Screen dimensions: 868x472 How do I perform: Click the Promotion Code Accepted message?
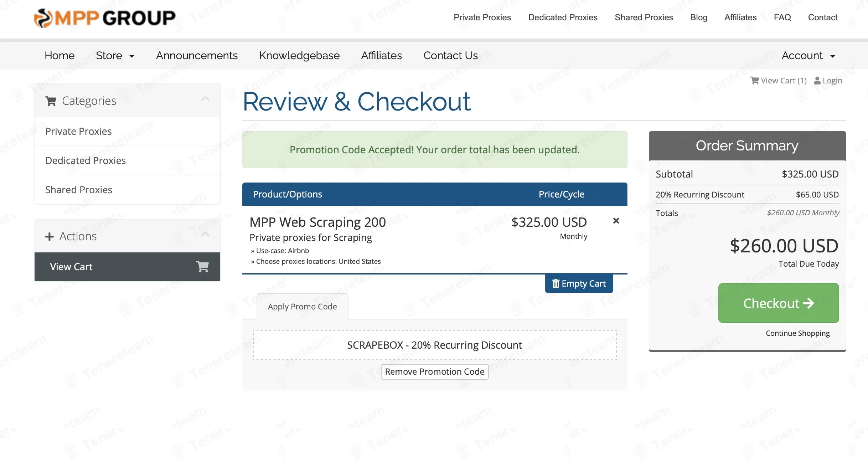click(435, 150)
